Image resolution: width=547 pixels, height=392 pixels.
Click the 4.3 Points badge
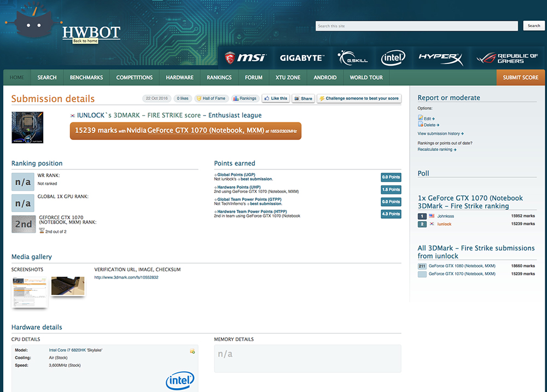coord(391,214)
